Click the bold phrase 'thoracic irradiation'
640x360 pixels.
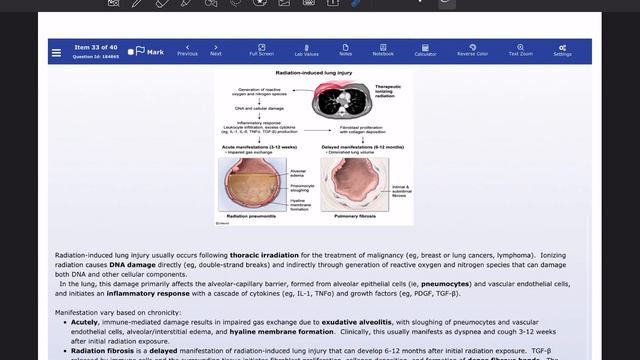[264, 255]
